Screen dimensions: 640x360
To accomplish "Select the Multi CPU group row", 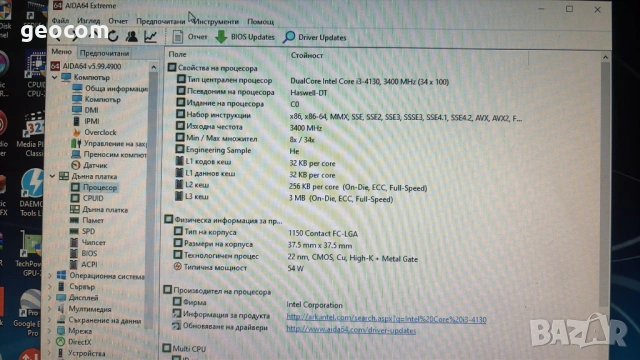I will 184,349.
